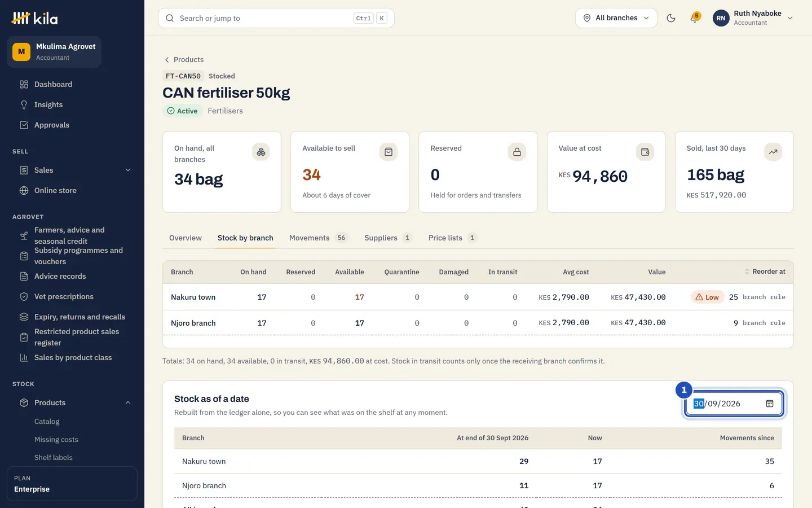Click the Vet prescriptions shield icon

coord(24,297)
